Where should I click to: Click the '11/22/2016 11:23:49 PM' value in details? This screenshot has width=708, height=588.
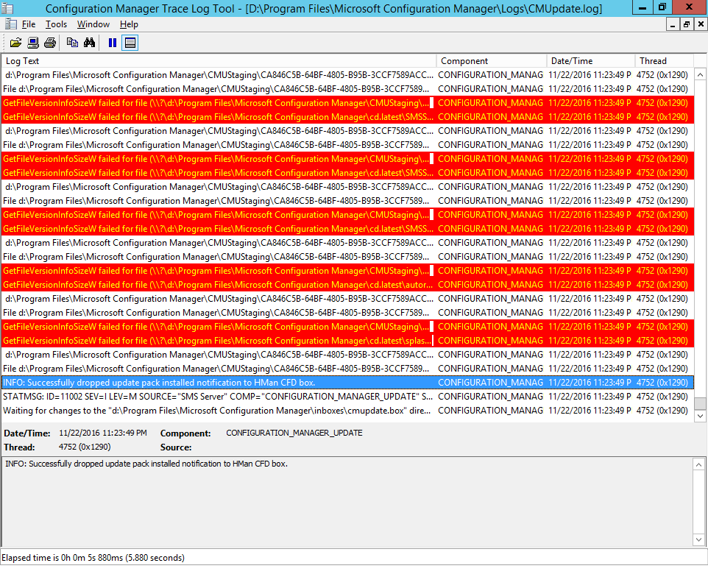pos(103,433)
